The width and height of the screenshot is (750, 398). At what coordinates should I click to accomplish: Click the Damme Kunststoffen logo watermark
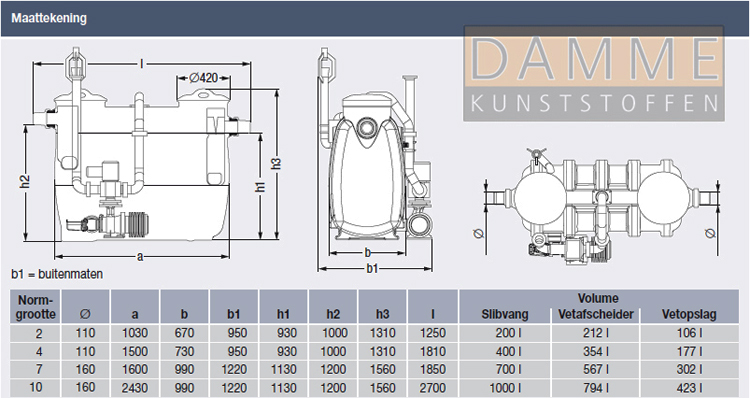pyautogui.click(x=594, y=73)
